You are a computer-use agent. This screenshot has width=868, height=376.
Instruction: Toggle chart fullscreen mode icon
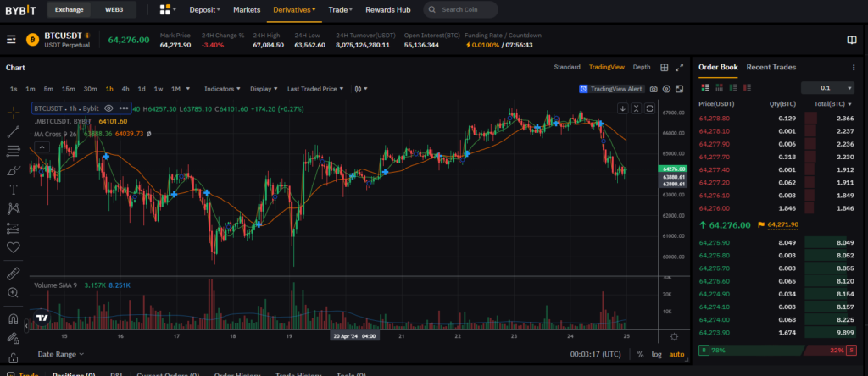tap(679, 89)
